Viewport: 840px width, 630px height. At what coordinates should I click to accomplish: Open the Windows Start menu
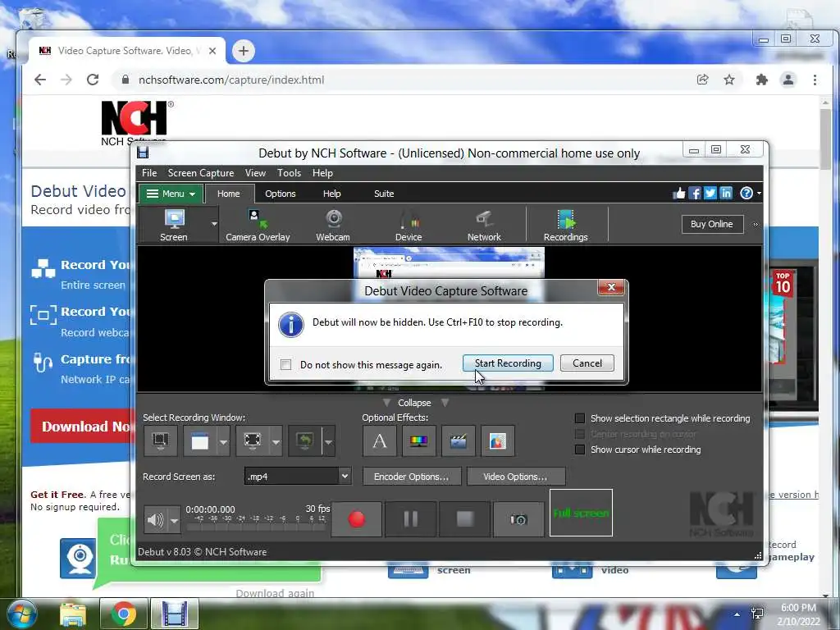click(x=21, y=613)
